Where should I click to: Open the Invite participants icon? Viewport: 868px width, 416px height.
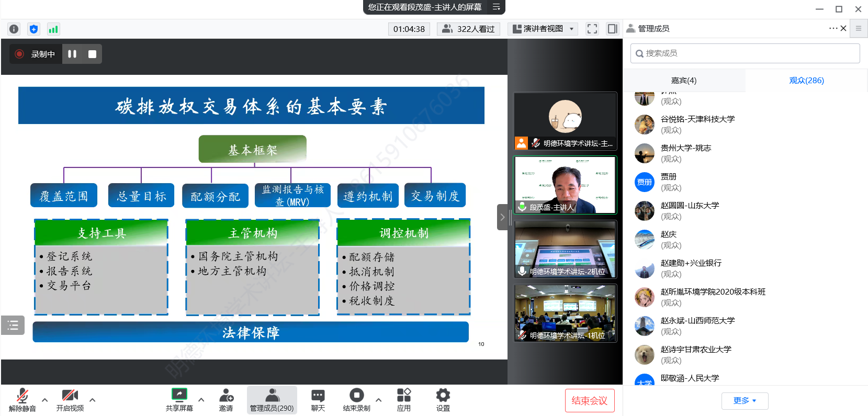pyautogui.click(x=226, y=400)
